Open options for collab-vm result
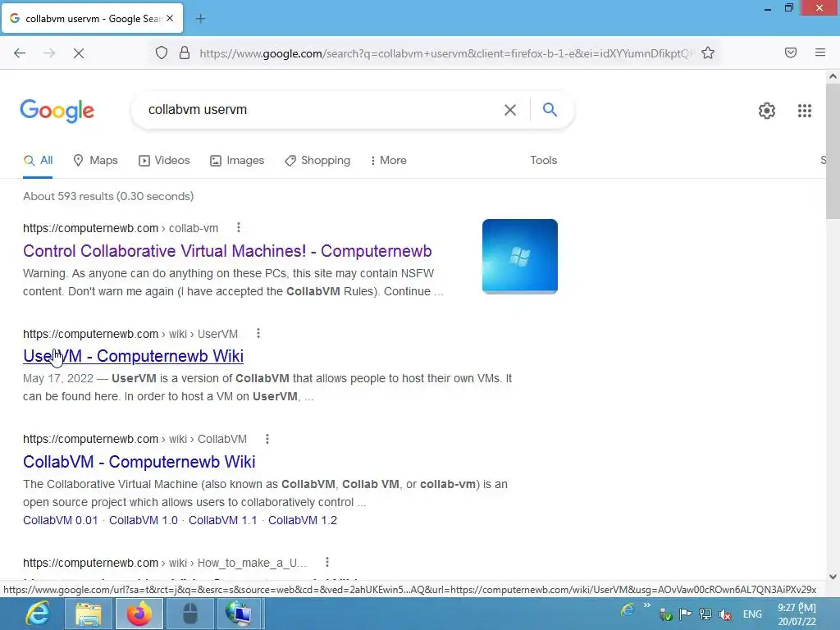840x630 pixels. [x=239, y=228]
